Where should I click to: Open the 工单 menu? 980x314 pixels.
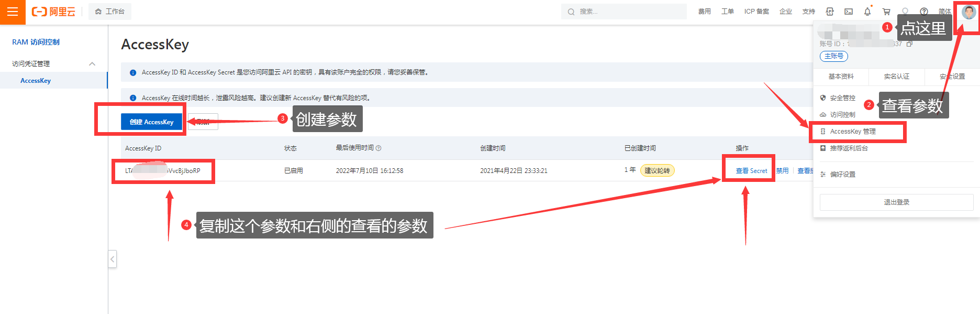point(728,12)
